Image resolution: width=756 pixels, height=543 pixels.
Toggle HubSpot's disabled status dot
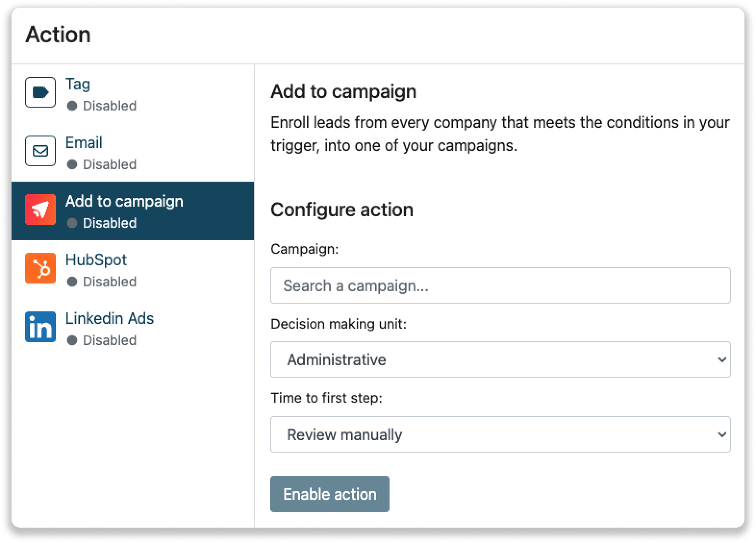[x=73, y=282]
